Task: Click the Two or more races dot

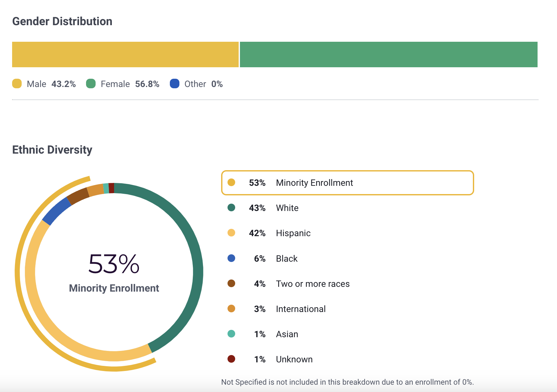Action: (231, 283)
